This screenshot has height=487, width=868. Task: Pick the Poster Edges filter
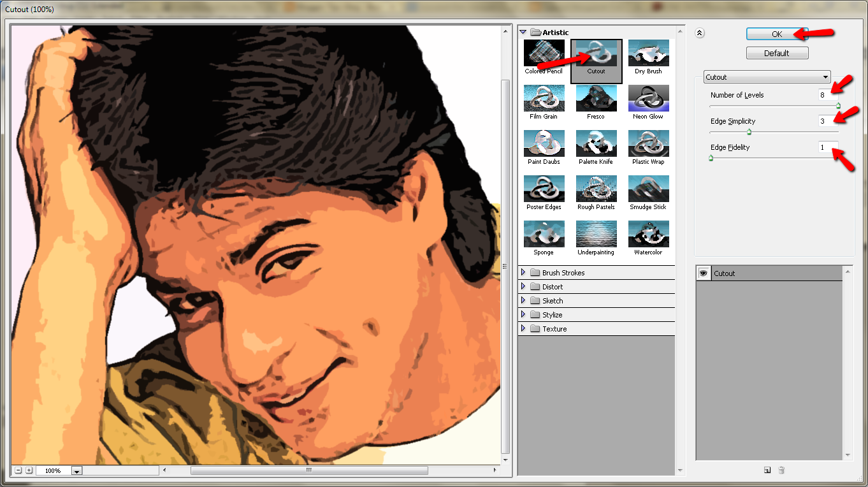[x=544, y=190]
